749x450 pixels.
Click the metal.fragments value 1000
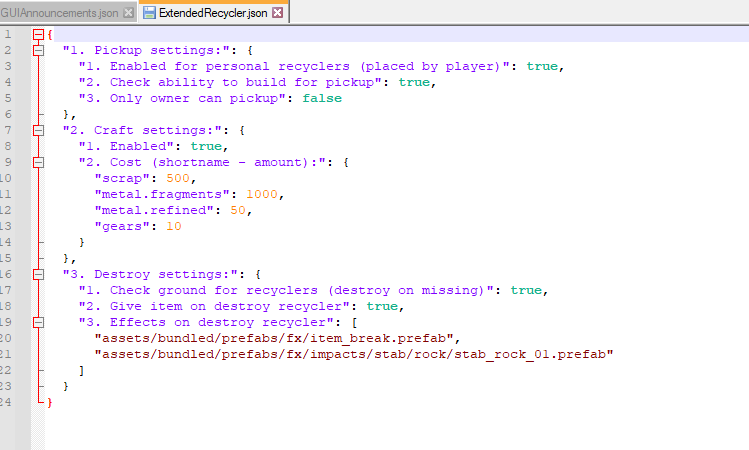262,194
